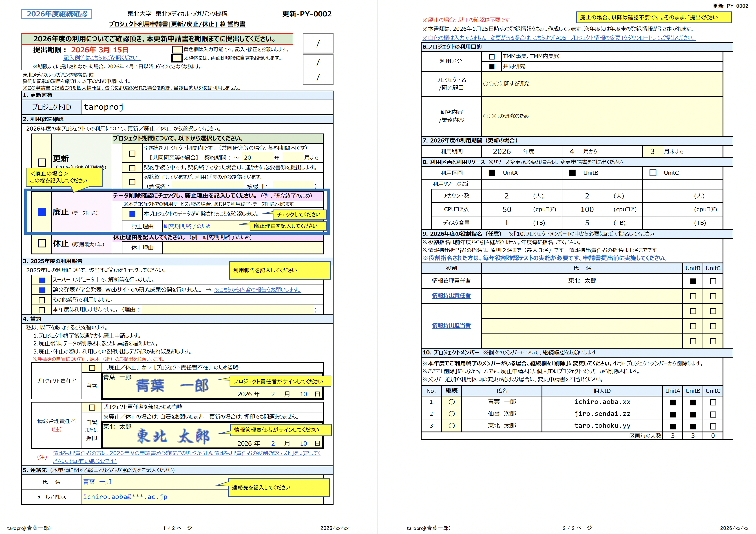Open the research results report link 'こちらから内容の報告'
Viewport: 756px width, 534px height.
coord(257,289)
